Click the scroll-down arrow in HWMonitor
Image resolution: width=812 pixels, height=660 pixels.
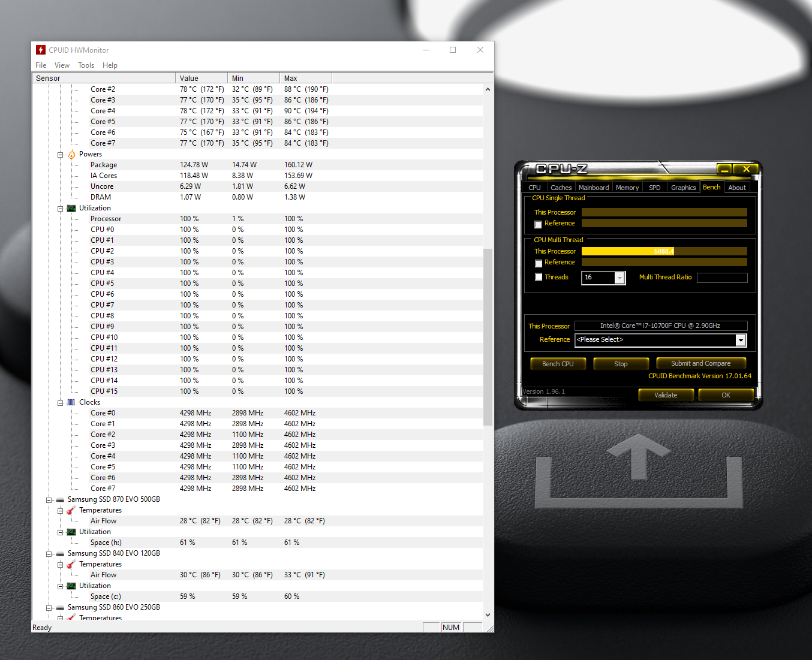click(x=488, y=614)
